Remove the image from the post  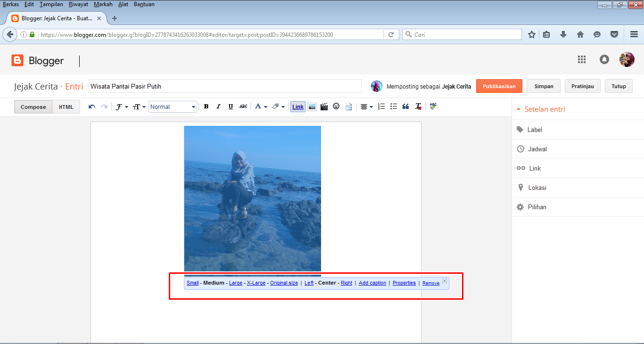click(431, 283)
